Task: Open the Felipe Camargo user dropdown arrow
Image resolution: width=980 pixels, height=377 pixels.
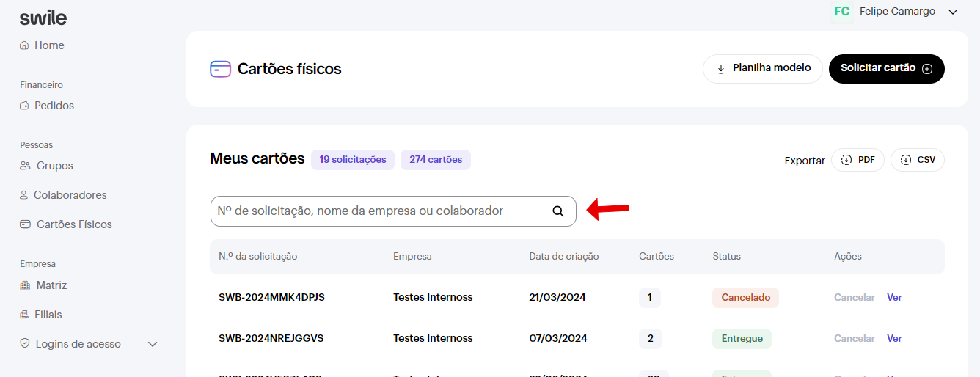Action: 953,12
